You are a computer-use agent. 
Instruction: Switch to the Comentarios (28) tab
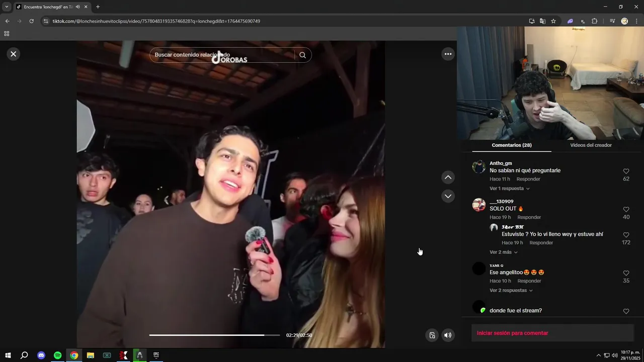click(x=511, y=145)
